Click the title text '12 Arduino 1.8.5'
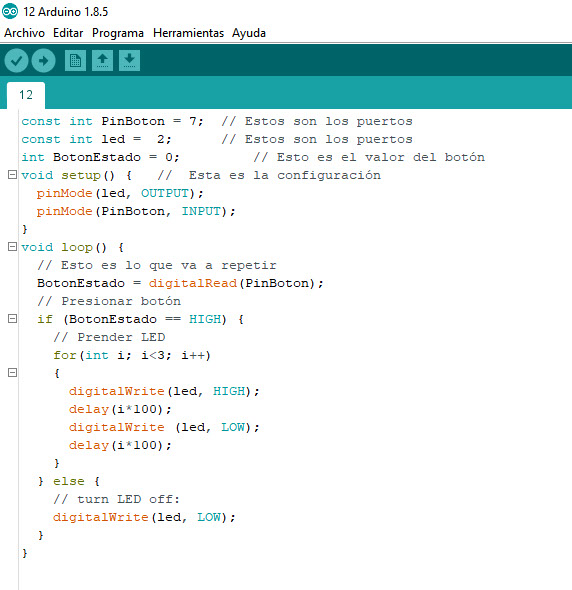 click(65, 12)
